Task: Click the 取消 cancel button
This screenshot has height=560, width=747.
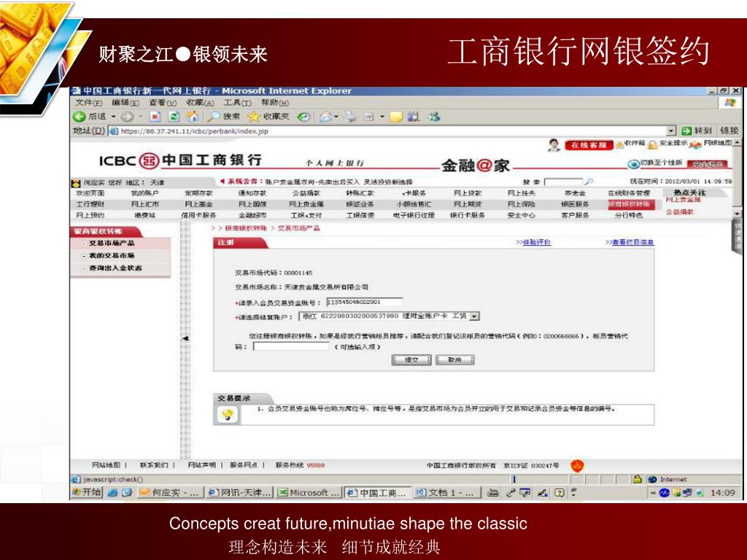Action: [454, 360]
